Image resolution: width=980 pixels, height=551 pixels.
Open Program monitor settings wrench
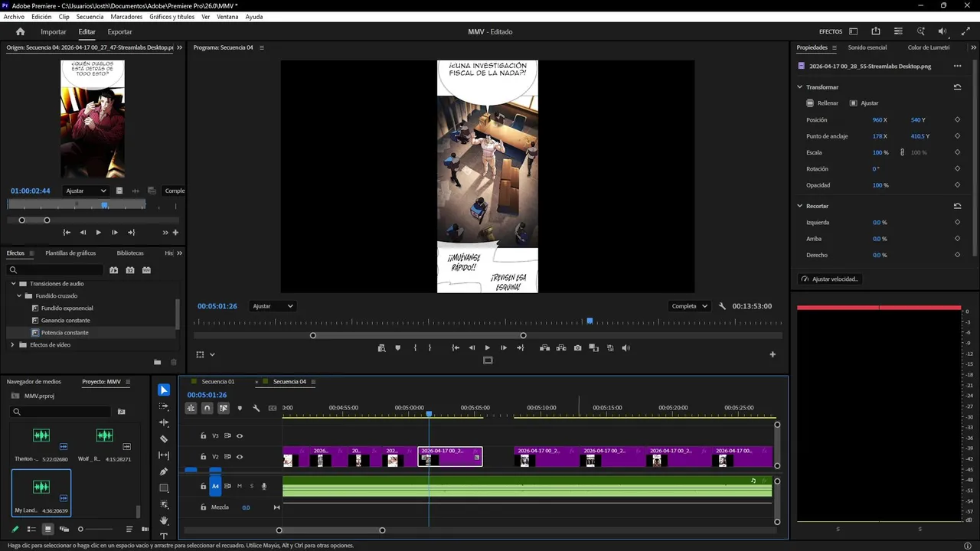click(x=722, y=306)
